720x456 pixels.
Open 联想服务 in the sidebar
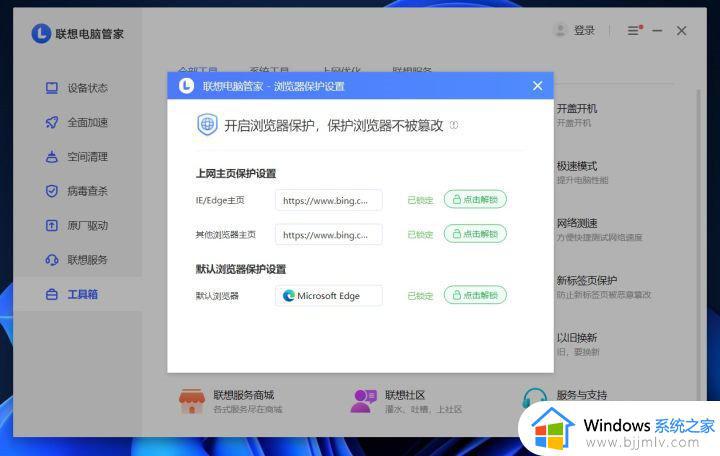pos(77,260)
